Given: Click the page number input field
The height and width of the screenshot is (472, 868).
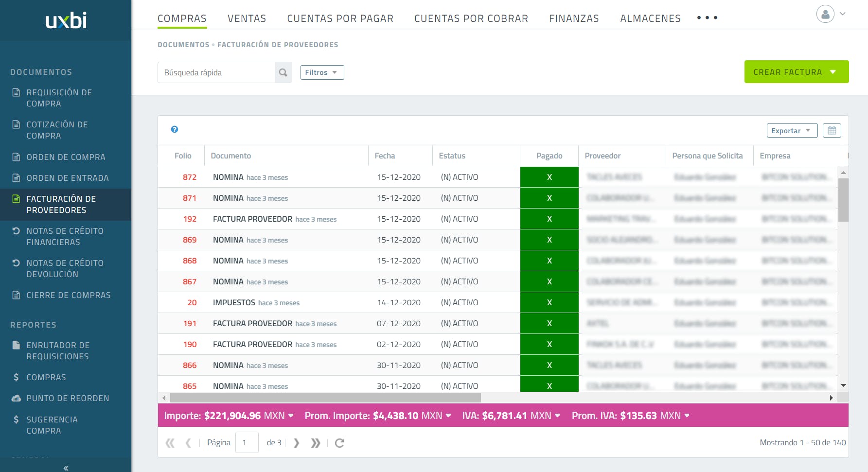Looking at the screenshot, I should 247,443.
